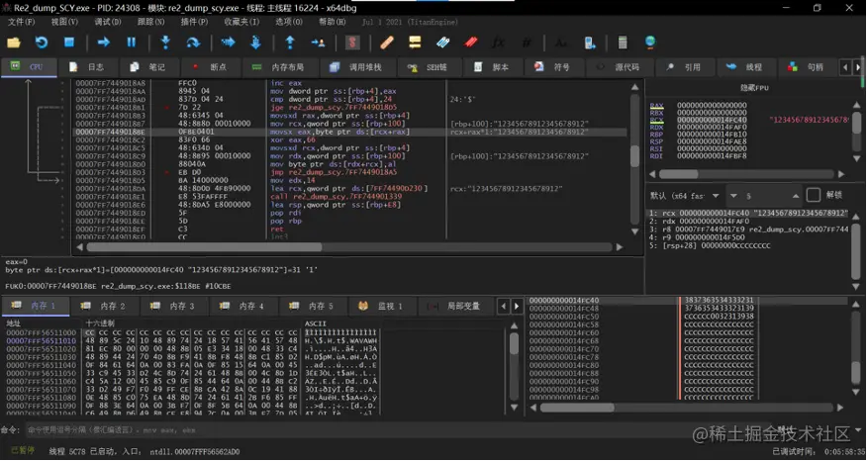Click disassembly vertical scrollbar down arrow

pos(634,231)
